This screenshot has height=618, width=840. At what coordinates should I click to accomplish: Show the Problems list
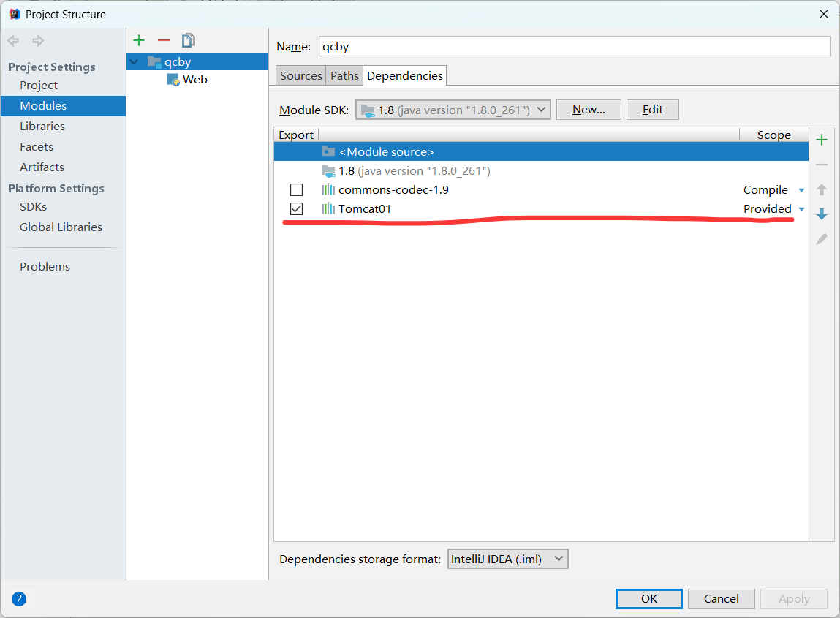(45, 266)
